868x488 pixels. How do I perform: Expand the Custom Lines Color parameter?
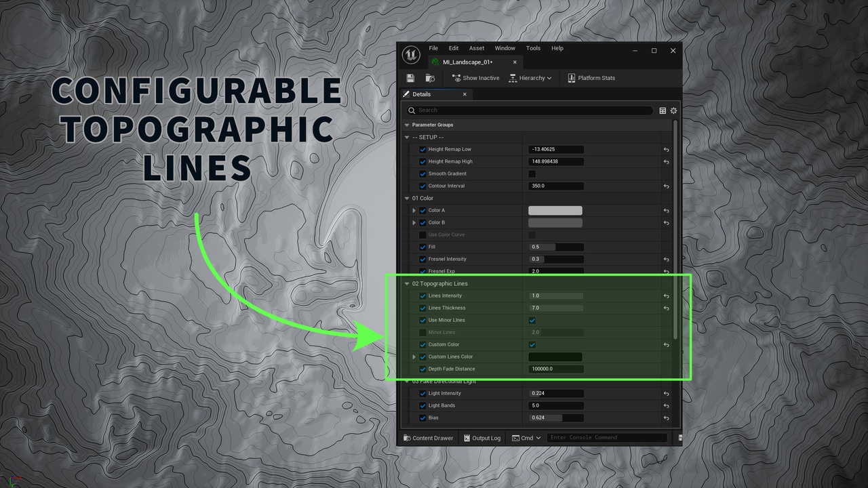(x=414, y=357)
